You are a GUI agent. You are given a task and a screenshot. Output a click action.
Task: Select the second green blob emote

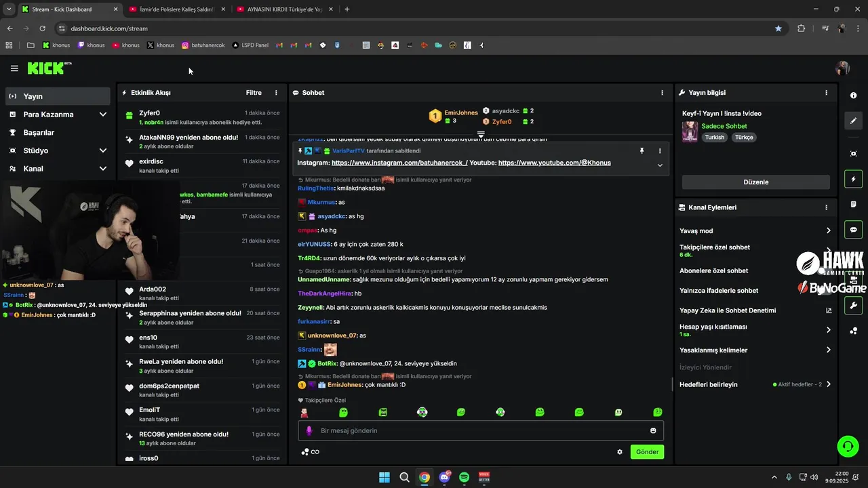point(343,412)
